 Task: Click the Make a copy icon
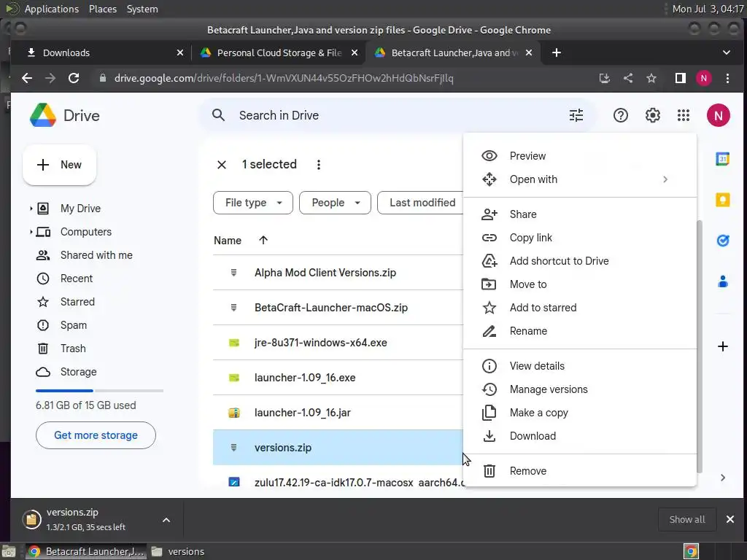coord(489,413)
